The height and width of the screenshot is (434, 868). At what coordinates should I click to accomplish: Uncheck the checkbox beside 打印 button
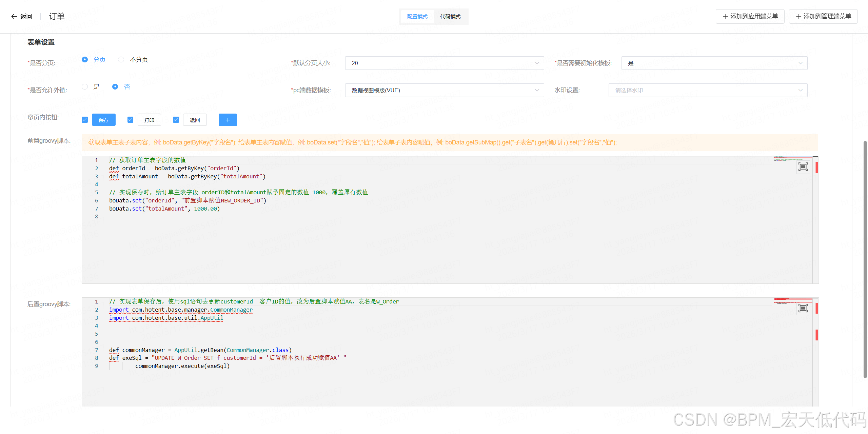coord(130,120)
